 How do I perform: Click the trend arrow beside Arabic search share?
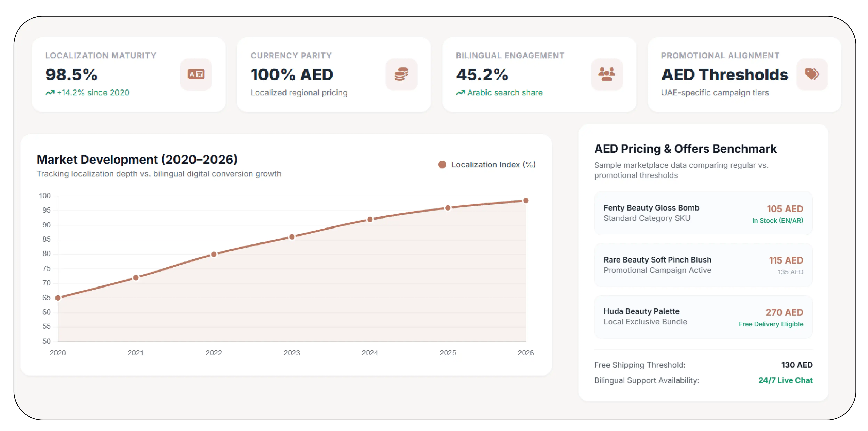point(460,93)
